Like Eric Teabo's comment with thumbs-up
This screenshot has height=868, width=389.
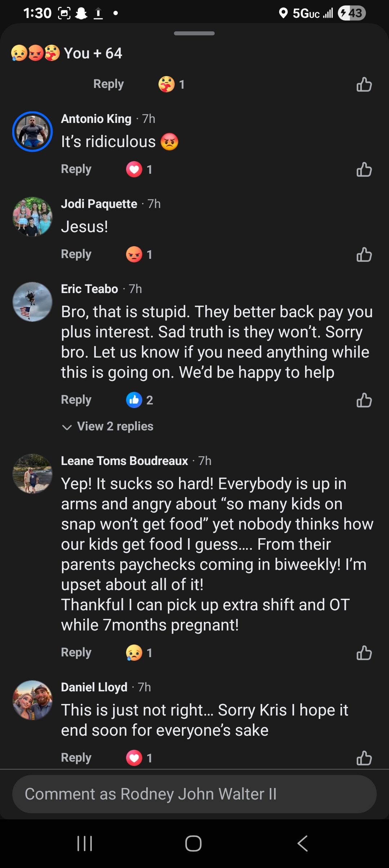[364, 400]
